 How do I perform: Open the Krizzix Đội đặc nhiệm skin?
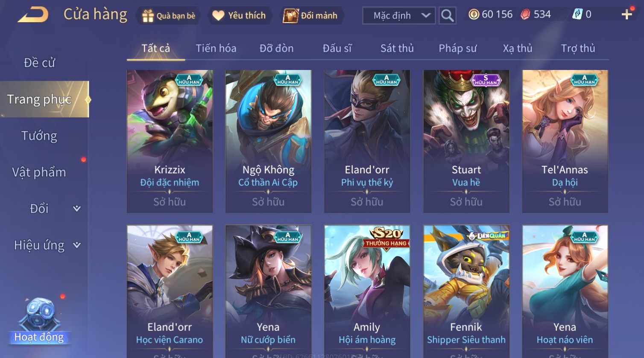170,141
